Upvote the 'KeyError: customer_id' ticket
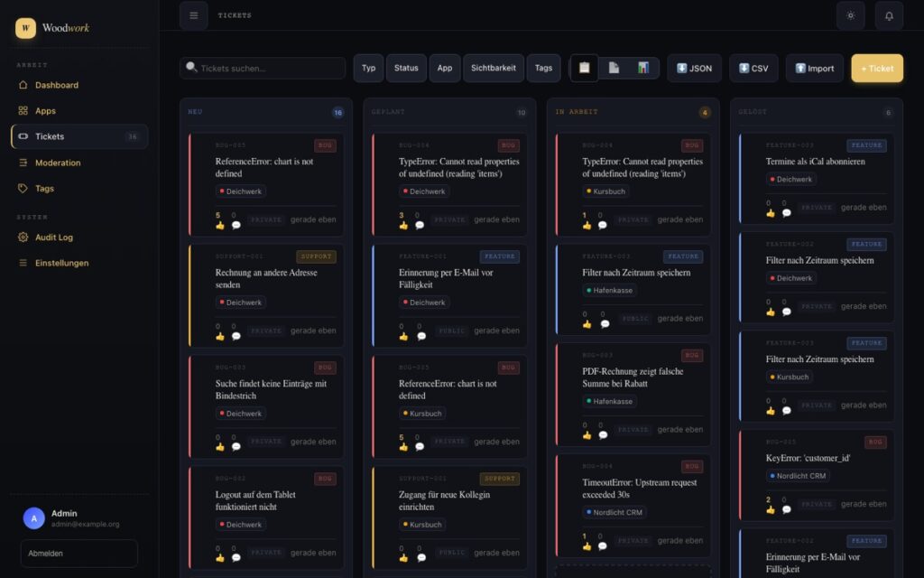The image size is (924, 578). point(771,506)
